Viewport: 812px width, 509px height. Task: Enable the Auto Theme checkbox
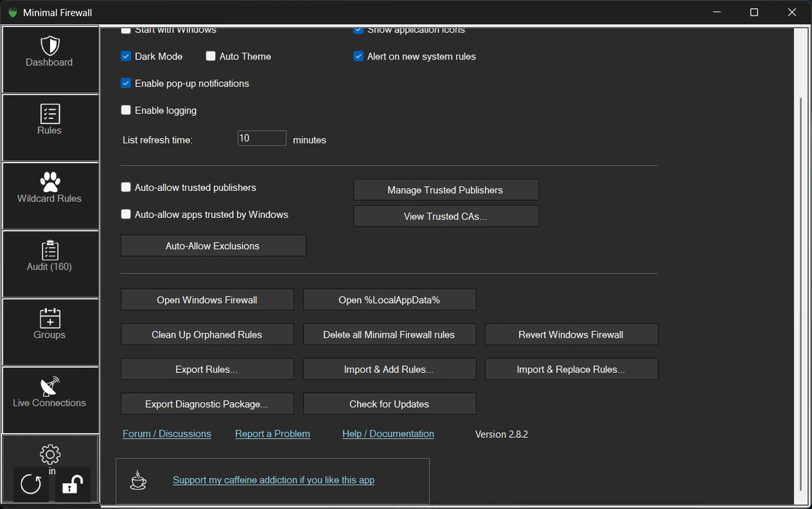click(x=210, y=56)
